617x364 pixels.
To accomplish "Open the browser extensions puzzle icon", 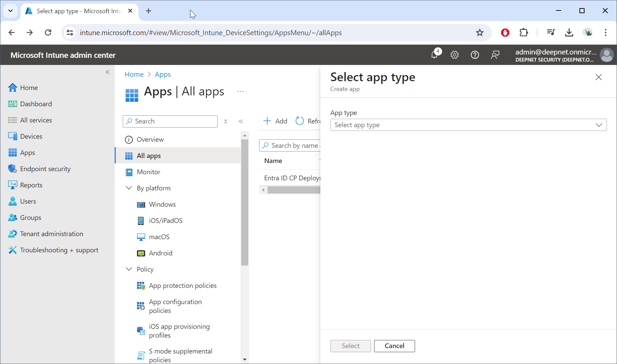I will pos(524,32).
